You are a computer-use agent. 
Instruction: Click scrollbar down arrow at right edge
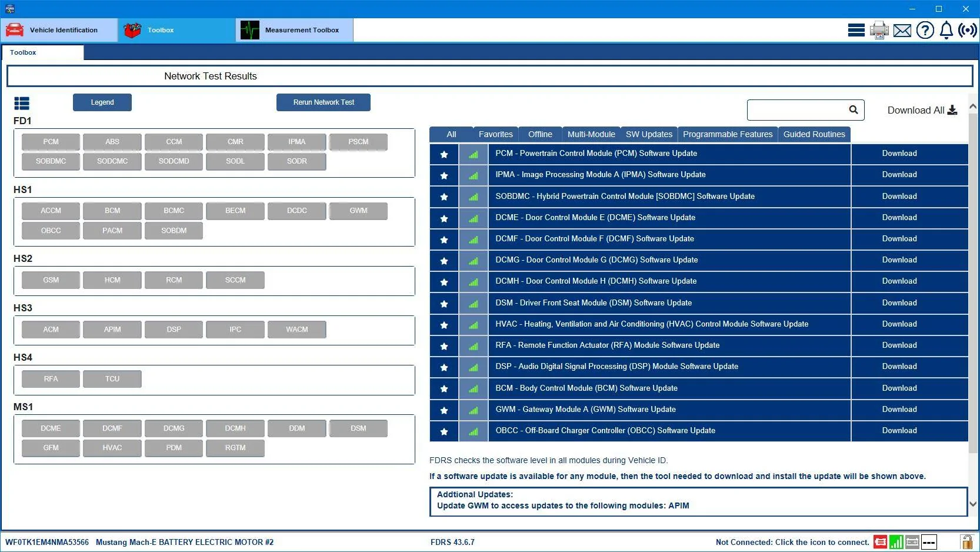(973, 504)
